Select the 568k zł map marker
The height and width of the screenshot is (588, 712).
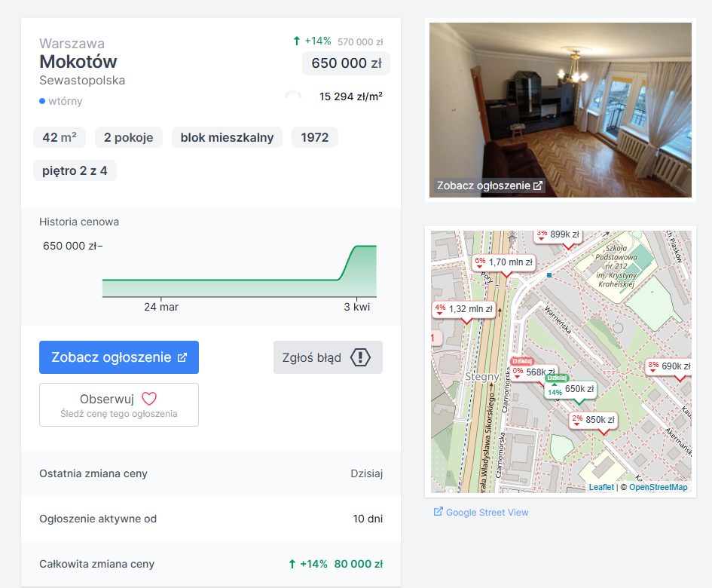534,372
